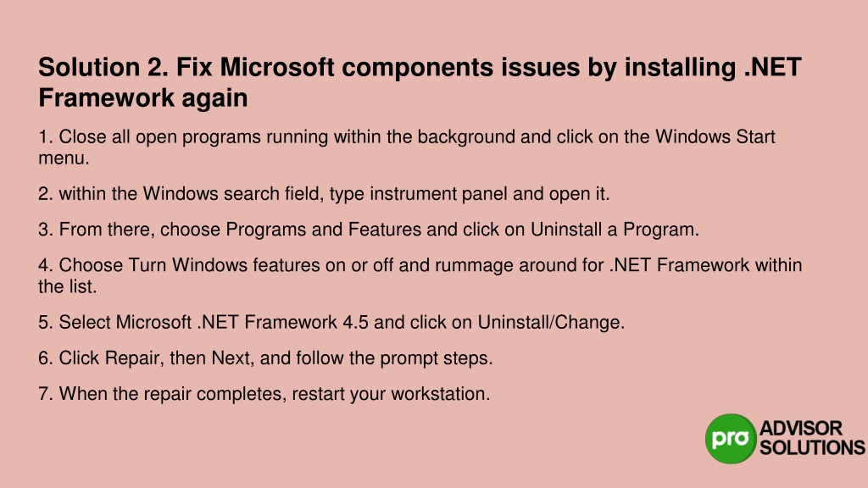The width and height of the screenshot is (868, 488).
Task: Click the words 'Uninstall/Change' in step 5
Action: [x=551, y=322]
